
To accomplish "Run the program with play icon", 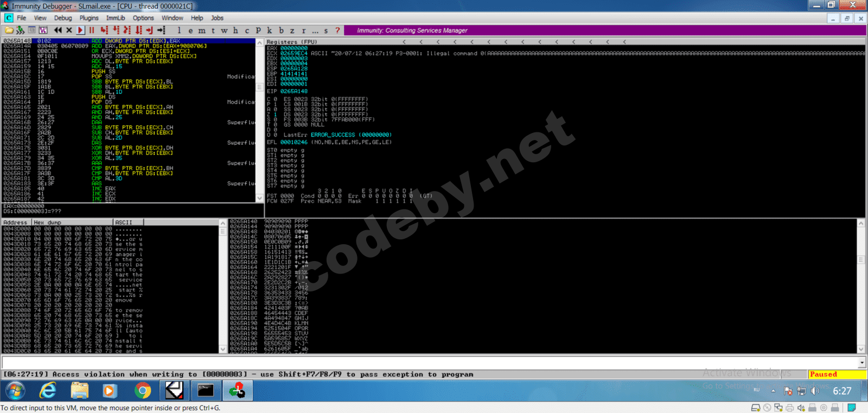I will click(x=80, y=30).
